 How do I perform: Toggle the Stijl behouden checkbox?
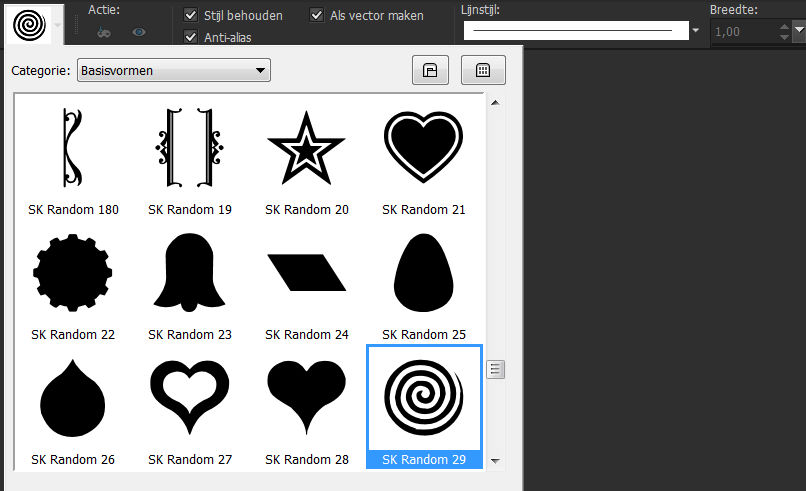tap(191, 15)
